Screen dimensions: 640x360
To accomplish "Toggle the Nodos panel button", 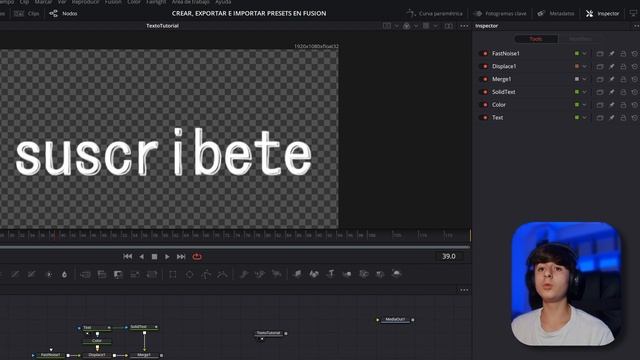I will 63,13.
